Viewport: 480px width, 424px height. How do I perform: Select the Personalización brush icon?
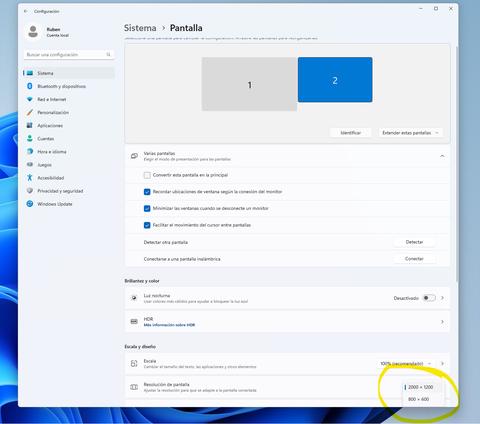click(x=30, y=112)
